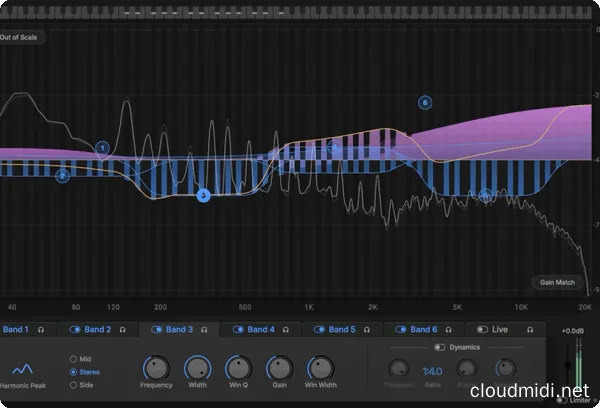Click the Win Q knob
This screenshot has width=600, height=408.
click(238, 368)
